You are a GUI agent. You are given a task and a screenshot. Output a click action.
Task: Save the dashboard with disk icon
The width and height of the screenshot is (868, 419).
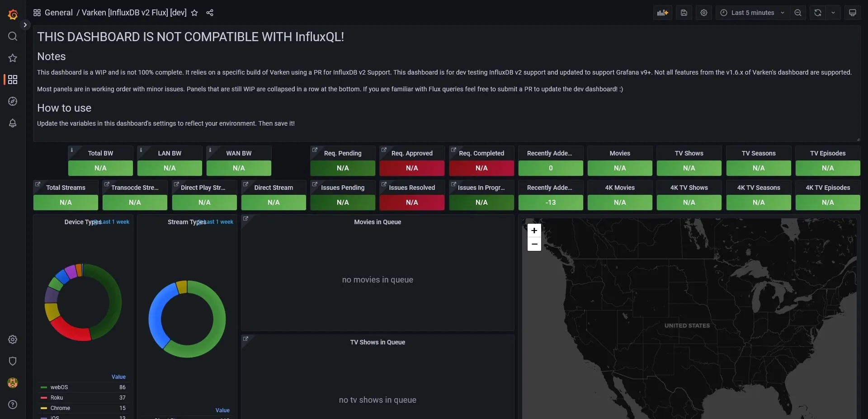coord(684,13)
